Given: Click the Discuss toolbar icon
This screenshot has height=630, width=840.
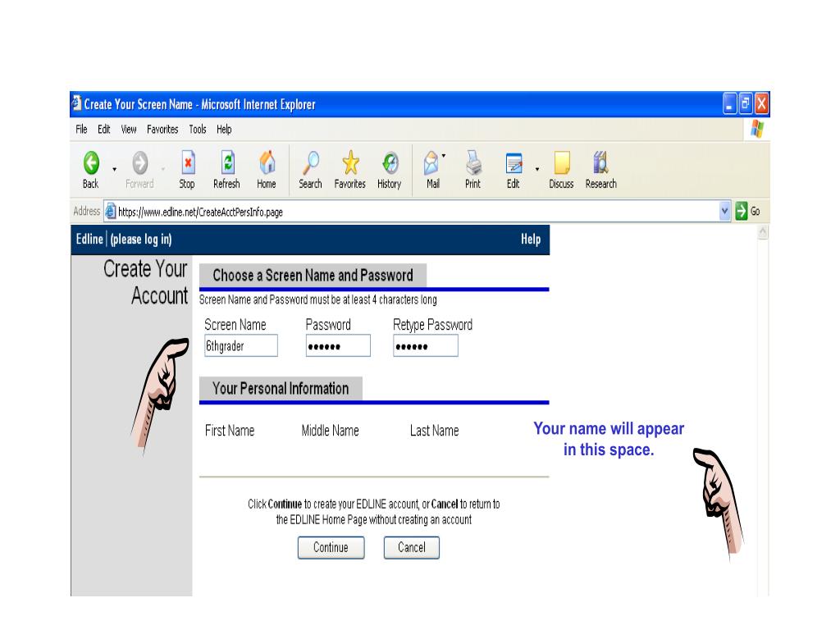Looking at the screenshot, I should point(561,169).
